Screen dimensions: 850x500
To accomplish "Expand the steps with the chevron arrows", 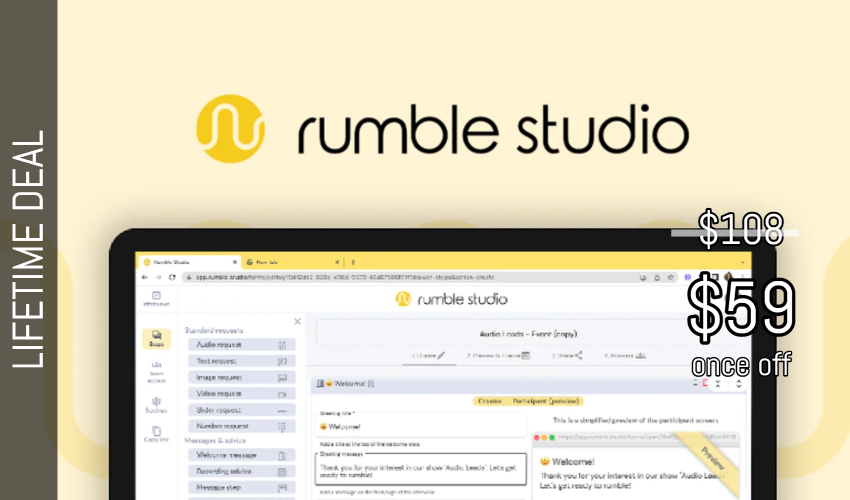I will pyautogui.click(x=739, y=383).
